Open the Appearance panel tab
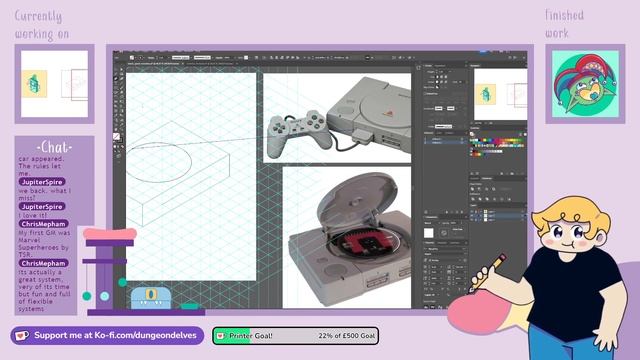 tap(440, 66)
